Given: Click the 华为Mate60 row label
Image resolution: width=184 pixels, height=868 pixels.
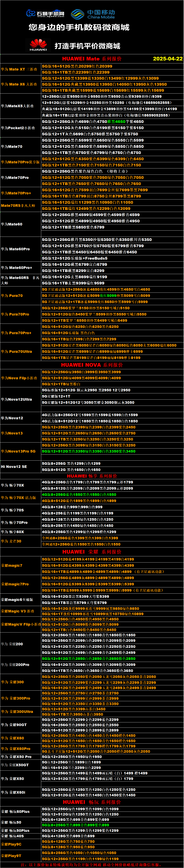Looking at the screenshot, I should 12,224.
